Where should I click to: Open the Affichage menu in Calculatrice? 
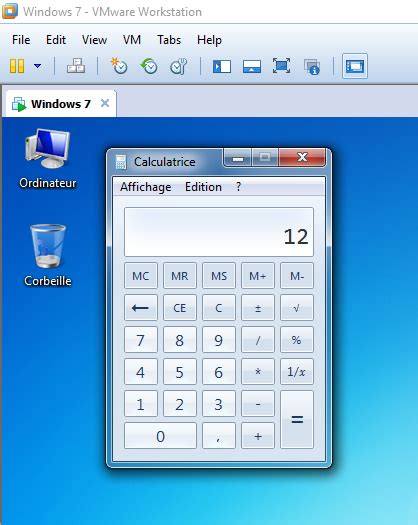point(146,186)
